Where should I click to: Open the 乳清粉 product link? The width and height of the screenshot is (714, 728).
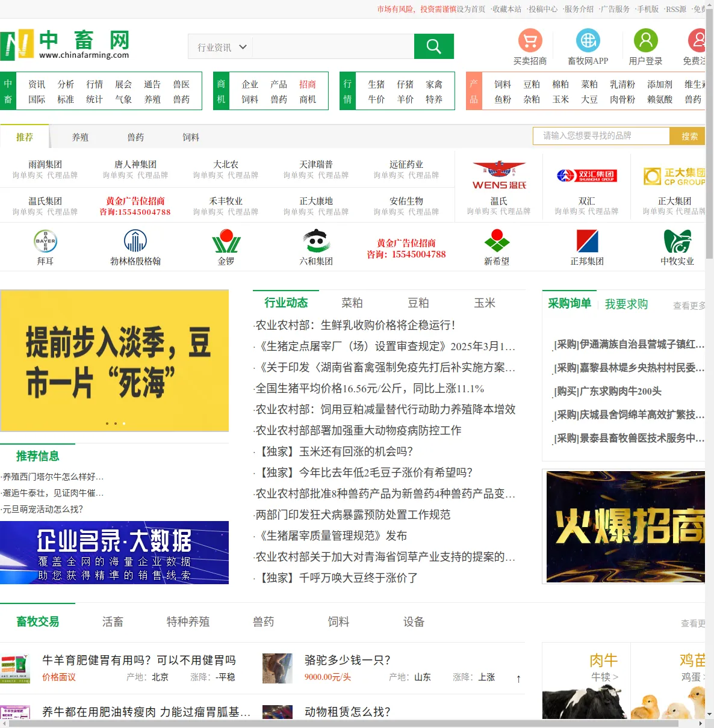[x=622, y=84]
